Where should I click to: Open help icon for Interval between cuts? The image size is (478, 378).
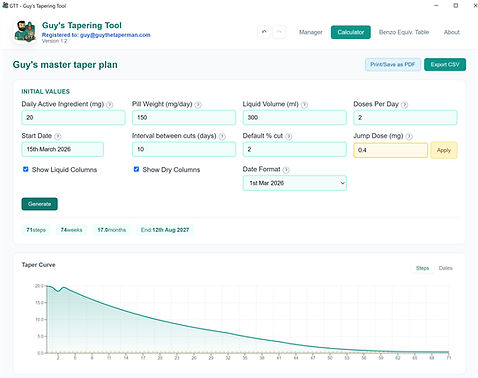click(x=222, y=136)
